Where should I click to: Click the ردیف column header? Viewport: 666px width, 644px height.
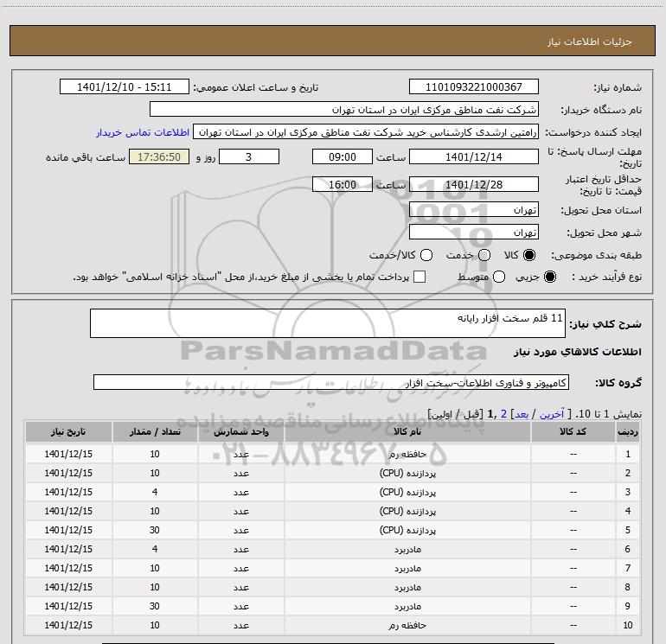point(628,431)
